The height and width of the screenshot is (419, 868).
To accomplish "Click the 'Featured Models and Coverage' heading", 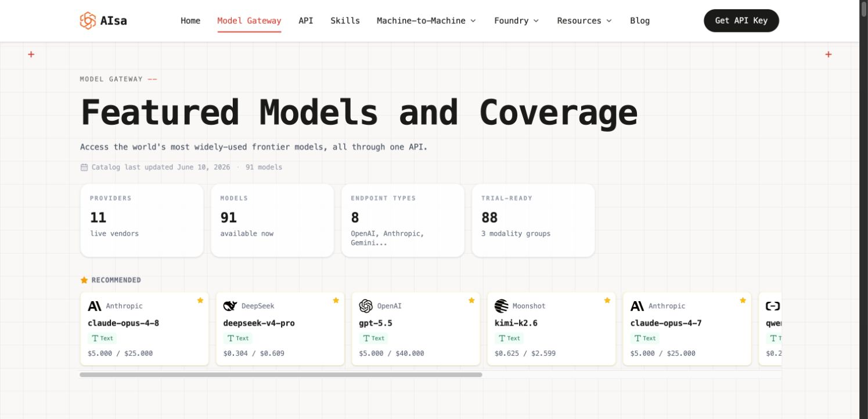I will tap(359, 112).
